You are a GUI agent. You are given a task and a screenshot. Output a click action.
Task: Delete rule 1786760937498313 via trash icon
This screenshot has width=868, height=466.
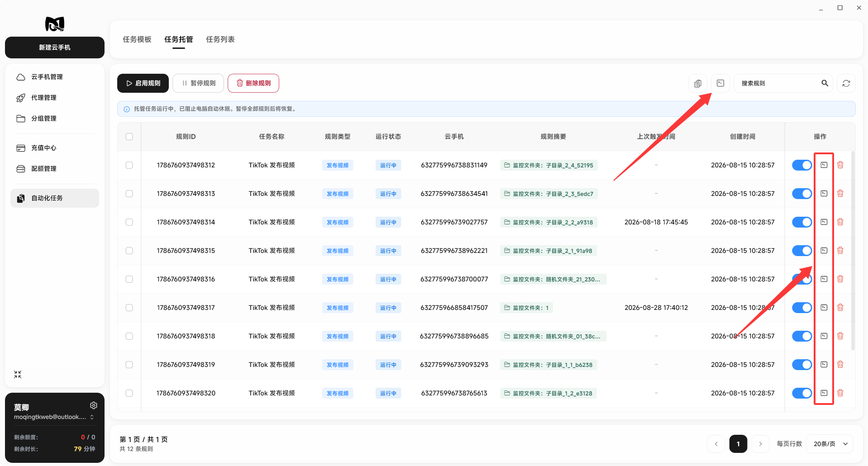pos(840,194)
